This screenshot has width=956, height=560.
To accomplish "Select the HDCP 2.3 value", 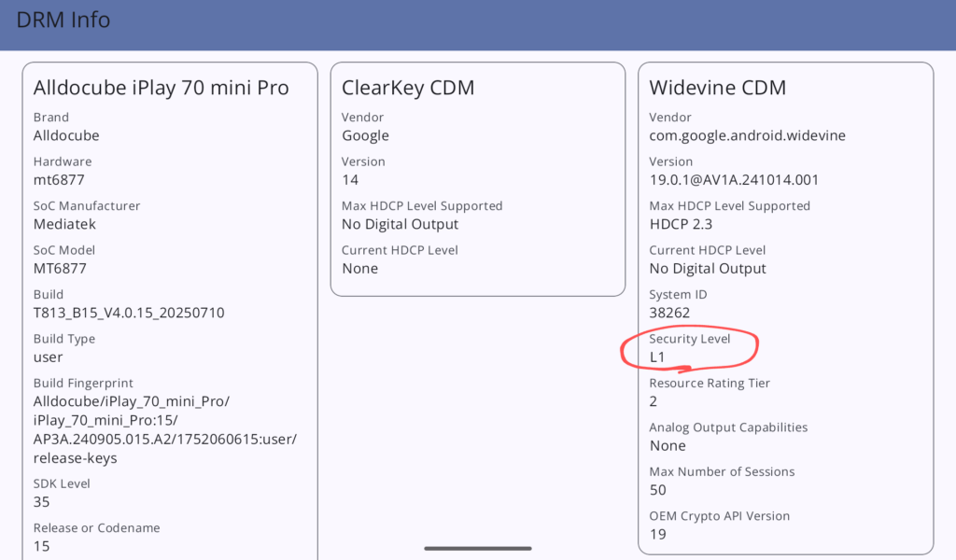I will pos(681,224).
